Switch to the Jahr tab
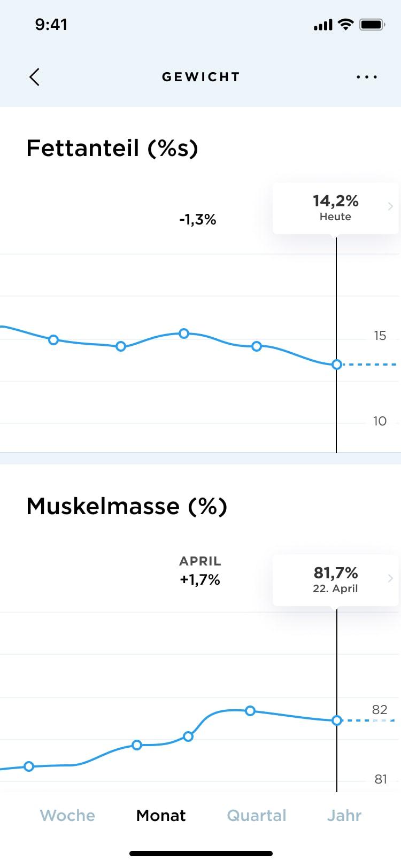 344,815
